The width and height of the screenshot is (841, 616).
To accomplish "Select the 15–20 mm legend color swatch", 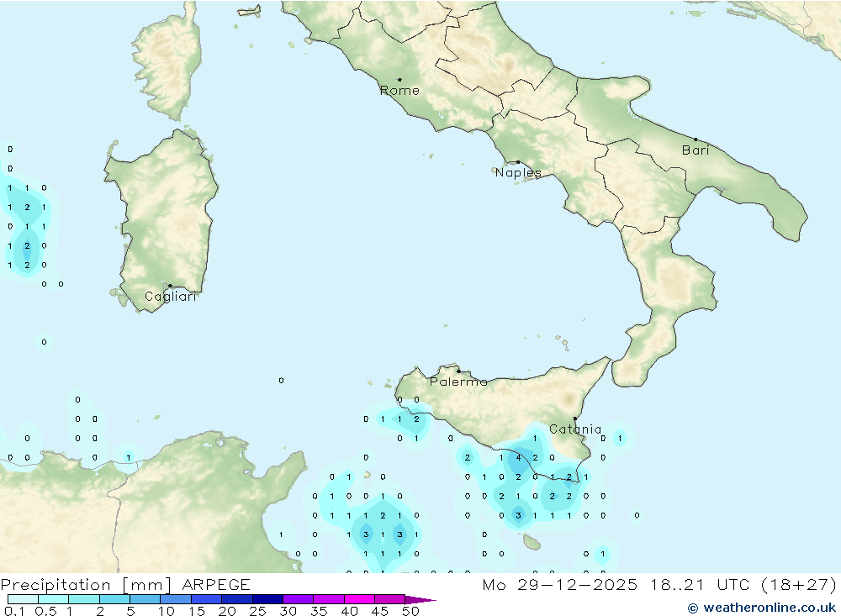I will (207, 599).
